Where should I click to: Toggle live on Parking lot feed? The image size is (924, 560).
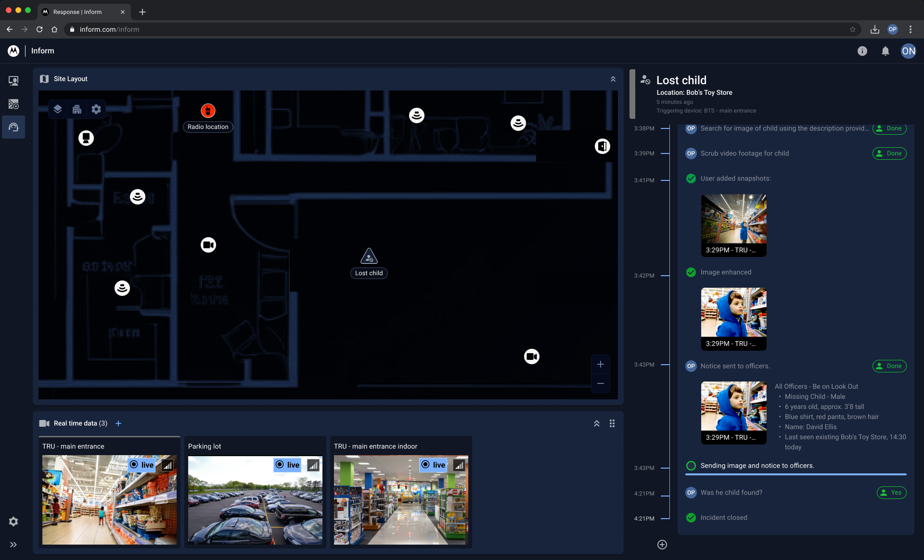(x=287, y=465)
